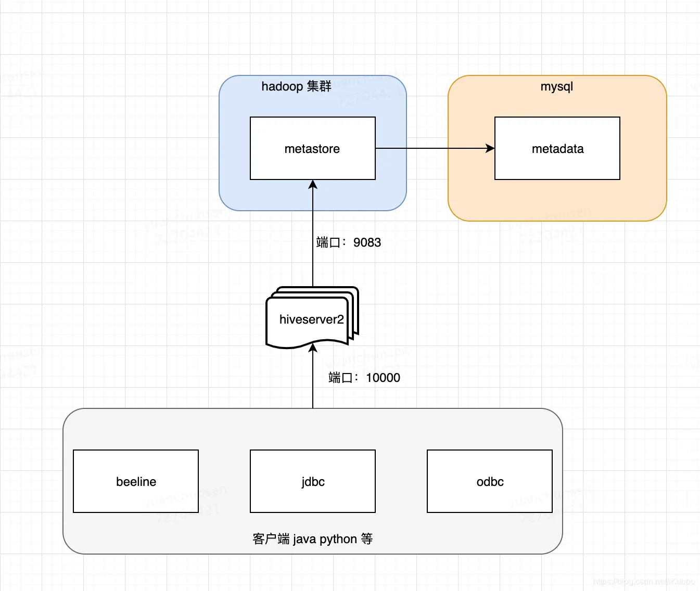Click the '端口: 9083' label
Image resolution: width=700 pixels, height=591 pixels.
click(x=349, y=242)
